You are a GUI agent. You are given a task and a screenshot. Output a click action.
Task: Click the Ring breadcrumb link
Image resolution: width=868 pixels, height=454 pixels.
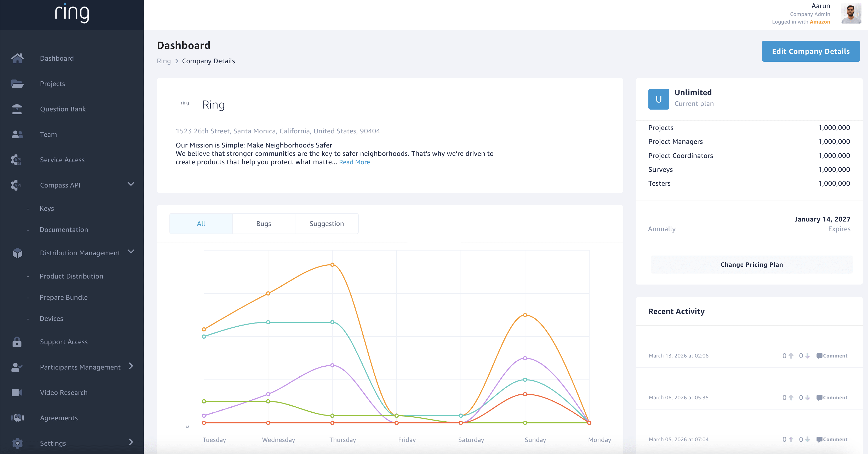(164, 61)
